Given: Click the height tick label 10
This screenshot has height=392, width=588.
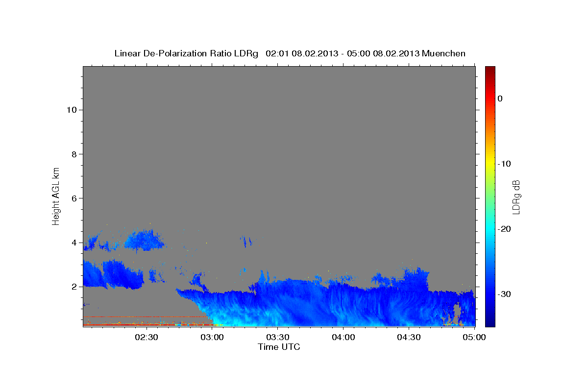Looking at the screenshot, I should point(72,110).
